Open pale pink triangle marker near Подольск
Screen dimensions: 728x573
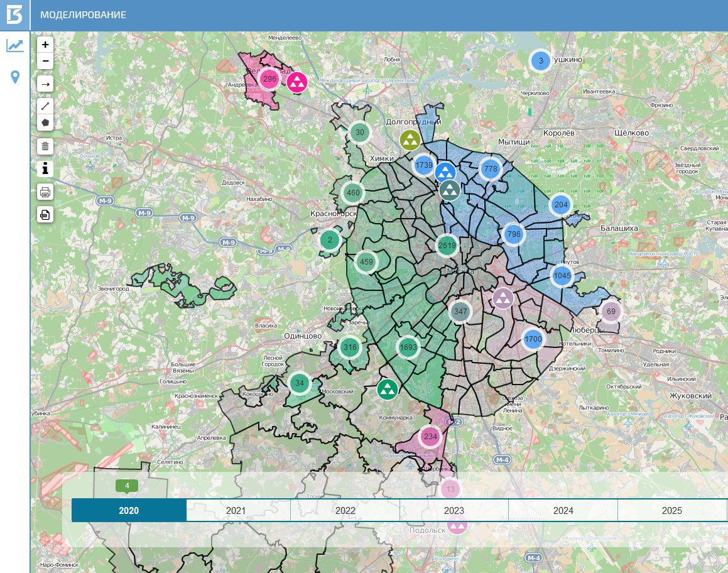pyautogui.click(x=457, y=525)
